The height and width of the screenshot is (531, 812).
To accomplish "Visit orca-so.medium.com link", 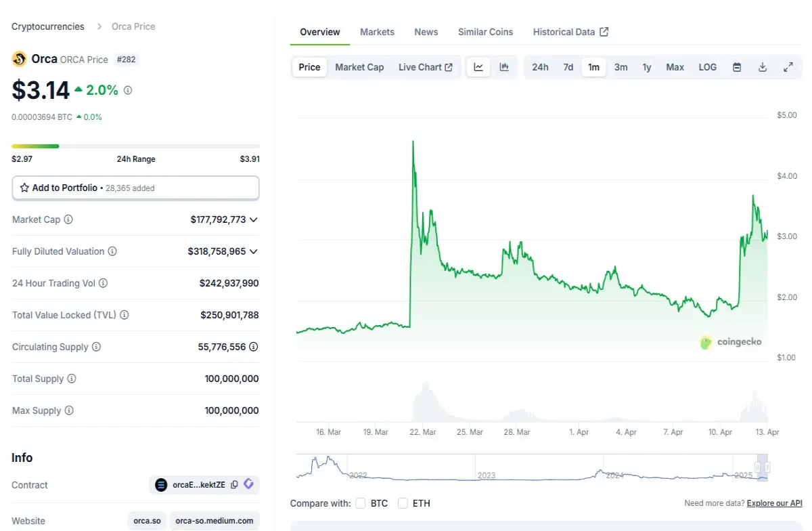I will 215,521.
